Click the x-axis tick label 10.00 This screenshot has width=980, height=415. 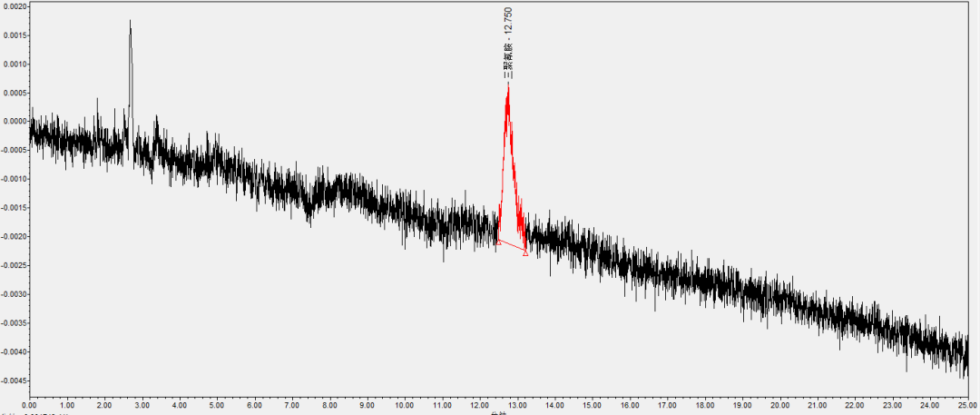pos(405,405)
